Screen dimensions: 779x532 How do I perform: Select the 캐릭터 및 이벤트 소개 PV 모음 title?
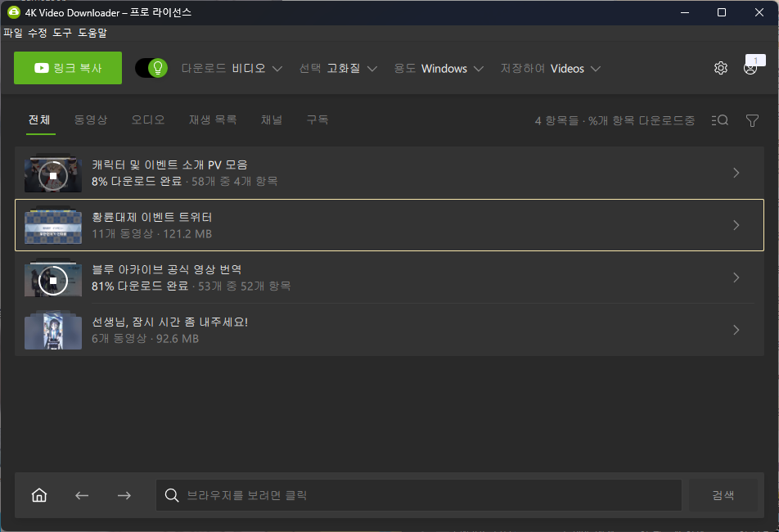coord(169,165)
